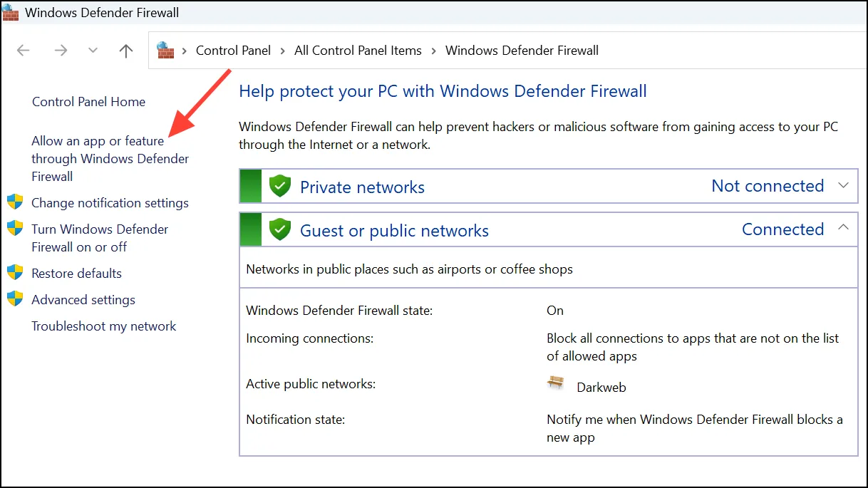This screenshot has width=868, height=488.
Task: Select the Private networks heading
Action: pyautogui.click(x=362, y=187)
